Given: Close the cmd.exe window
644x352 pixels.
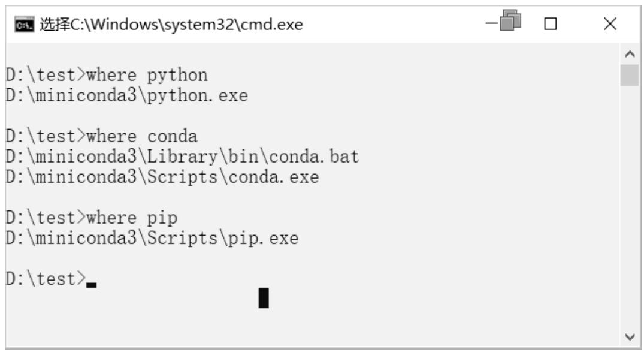Looking at the screenshot, I should click(610, 24).
